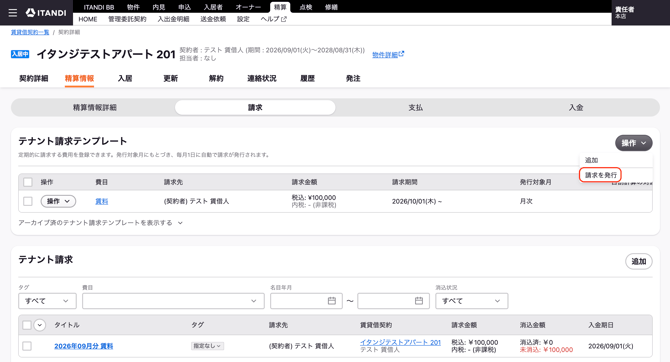Open the 修繕 top menu
The width and height of the screenshot is (670, 362).
pos(332,7)
